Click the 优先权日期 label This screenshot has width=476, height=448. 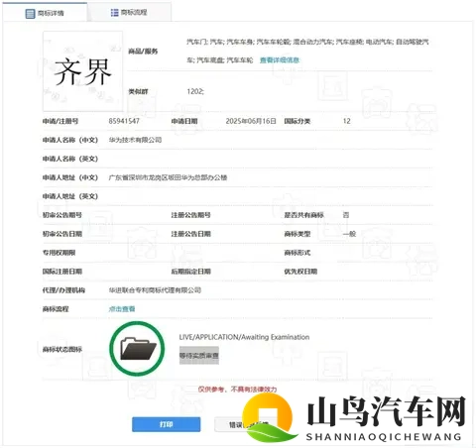(300, 272)
